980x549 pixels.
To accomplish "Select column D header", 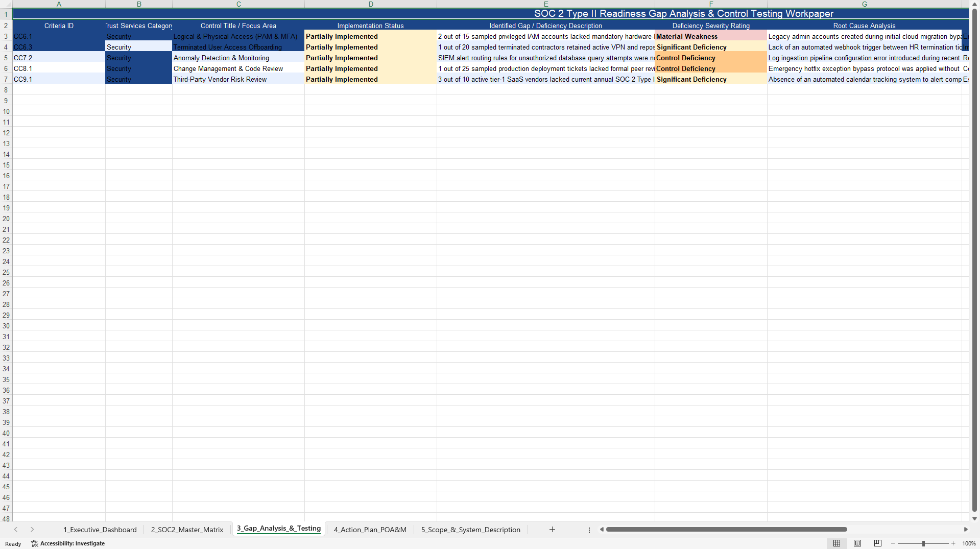I will [371, 4].
